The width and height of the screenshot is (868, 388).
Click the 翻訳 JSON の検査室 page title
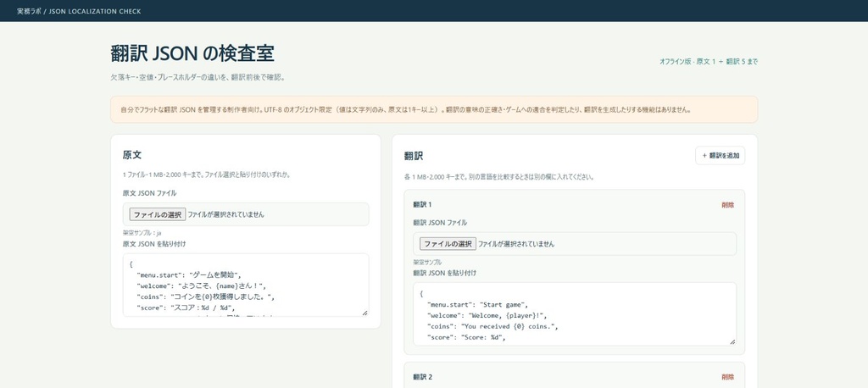[x=192, y=53]
